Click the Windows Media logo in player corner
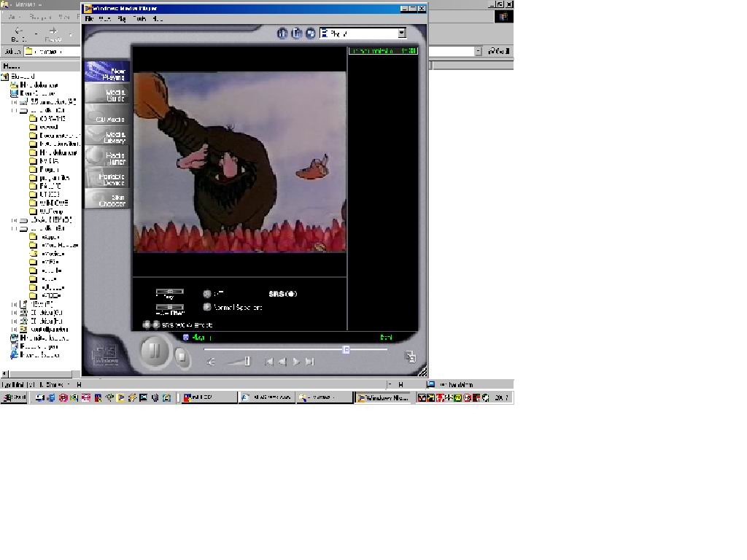This screenshot has width=747, height=560. [105, 355]
